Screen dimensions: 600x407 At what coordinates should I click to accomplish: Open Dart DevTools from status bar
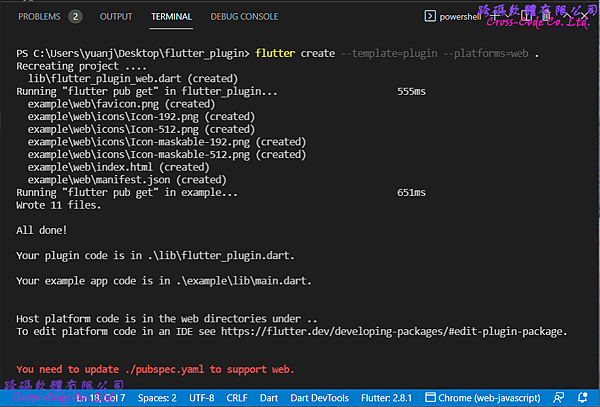[319, 398]
